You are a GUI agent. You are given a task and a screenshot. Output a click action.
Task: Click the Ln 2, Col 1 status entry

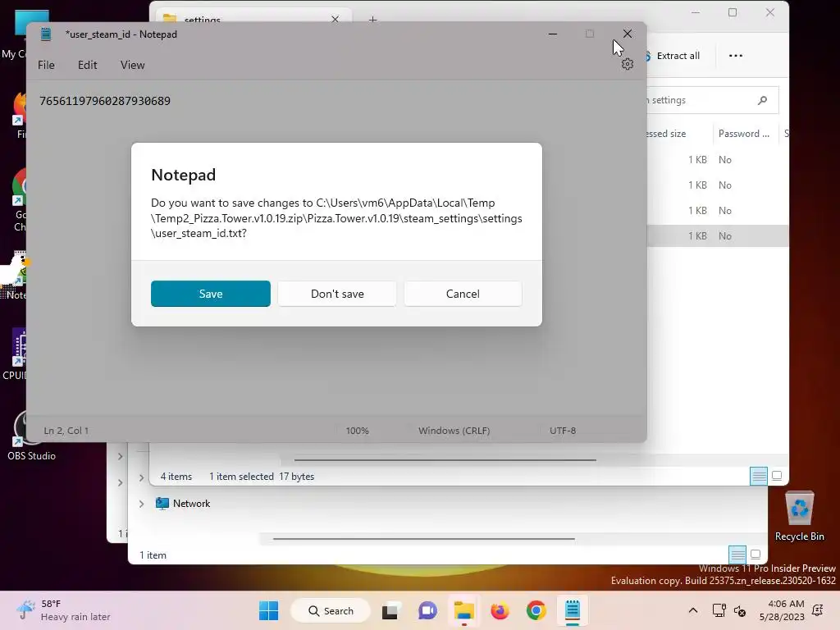pyautogui.click(x=66, y=430)
